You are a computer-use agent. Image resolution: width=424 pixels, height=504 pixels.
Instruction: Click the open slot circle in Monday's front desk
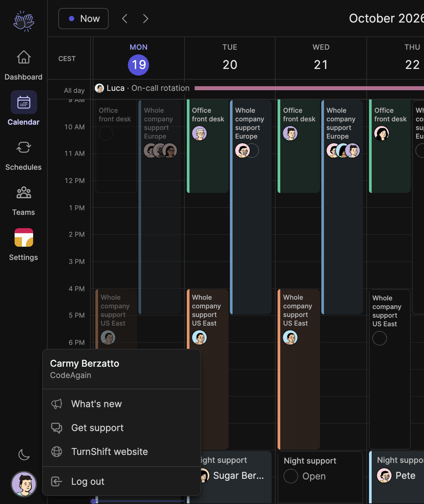click(x=106, y=133)
